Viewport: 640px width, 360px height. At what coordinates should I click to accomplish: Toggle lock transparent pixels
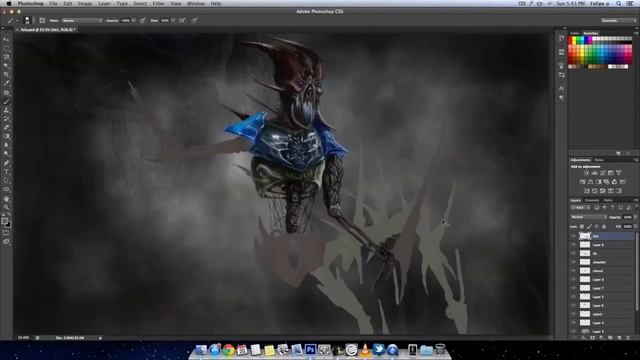582,227
